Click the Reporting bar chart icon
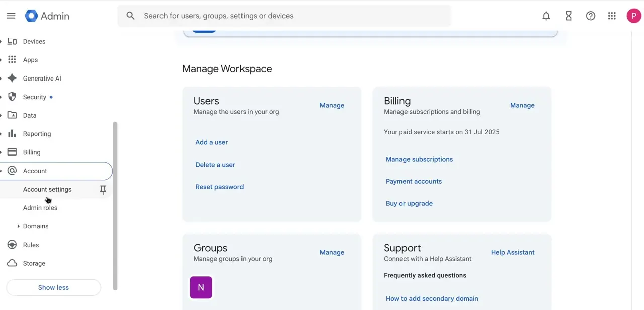The image size is (644, 310). (x=12, y=134)
